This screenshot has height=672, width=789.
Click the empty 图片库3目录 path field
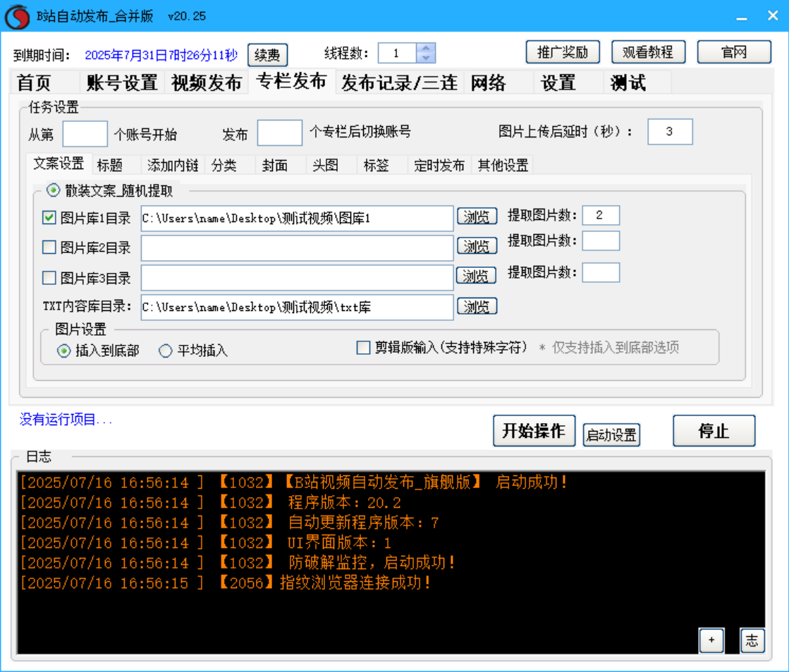297,278
